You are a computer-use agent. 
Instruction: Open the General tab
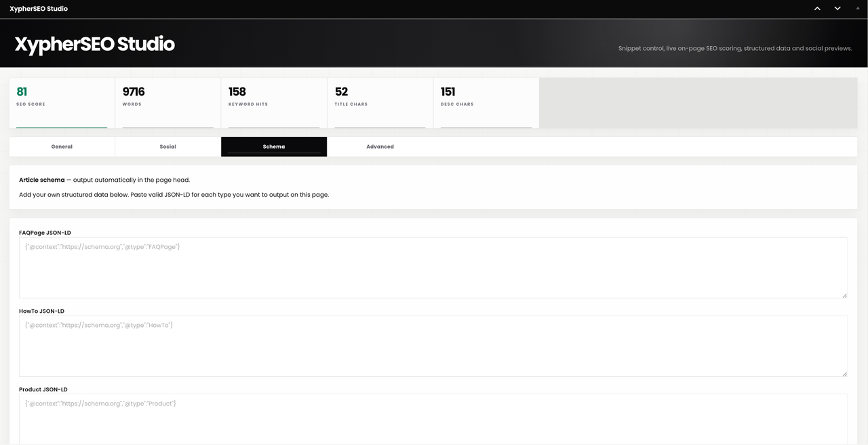tap(62, 147)
